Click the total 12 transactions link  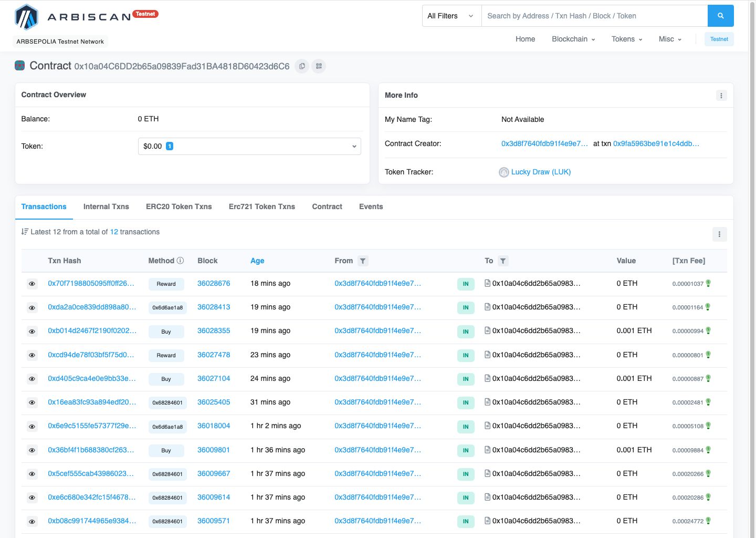coord(114,232)
